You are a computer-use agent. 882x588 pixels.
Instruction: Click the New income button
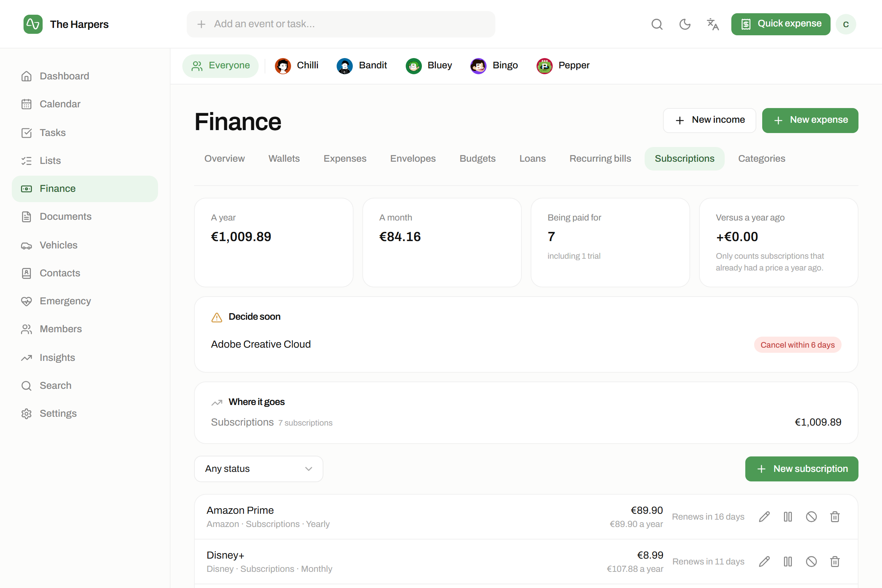(709, 120)
